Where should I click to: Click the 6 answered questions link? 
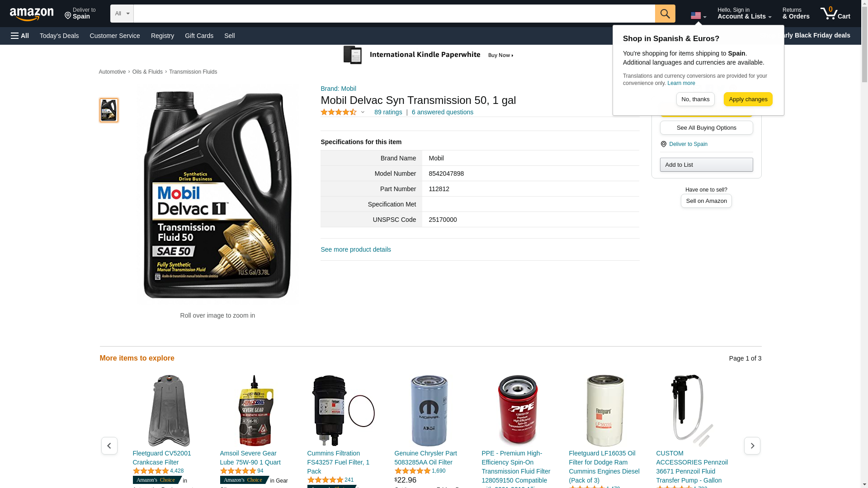[x=442, y=112]
